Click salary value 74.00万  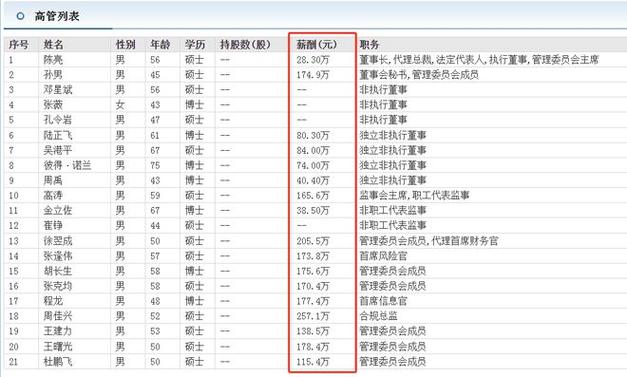click(x=313, y=165)
